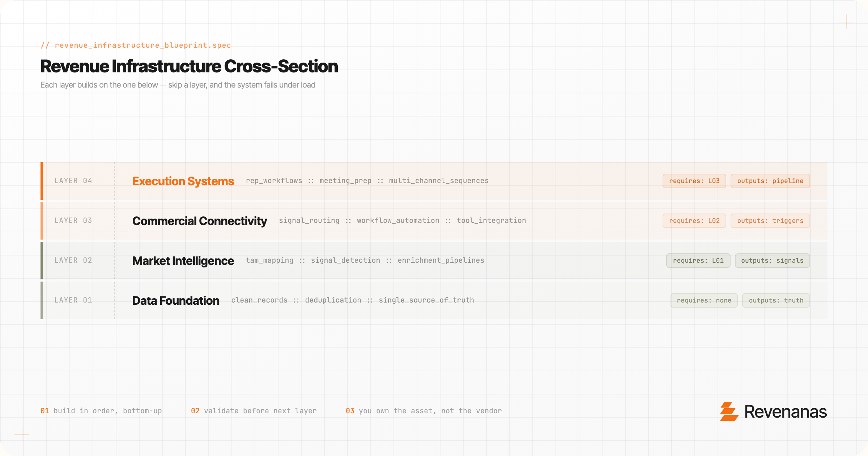Select the Data Foundation layer title

tap(176, 300)
